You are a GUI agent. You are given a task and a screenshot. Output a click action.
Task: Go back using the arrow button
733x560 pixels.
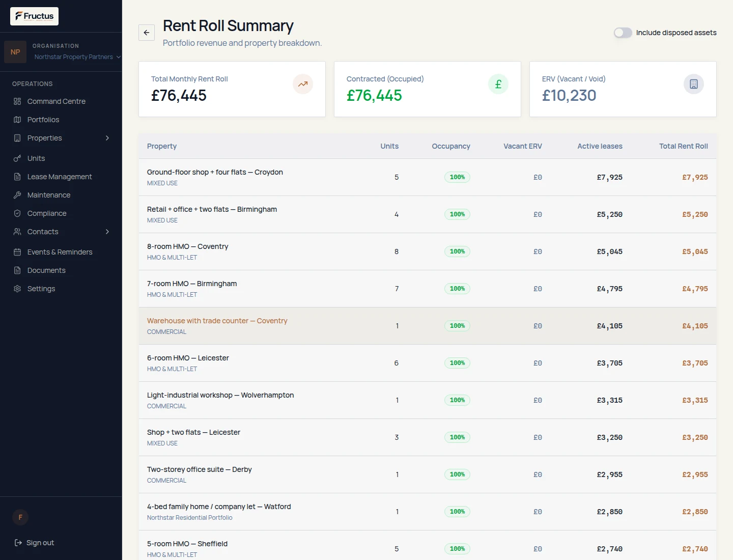pyautogui.click(x=147, y=33)
